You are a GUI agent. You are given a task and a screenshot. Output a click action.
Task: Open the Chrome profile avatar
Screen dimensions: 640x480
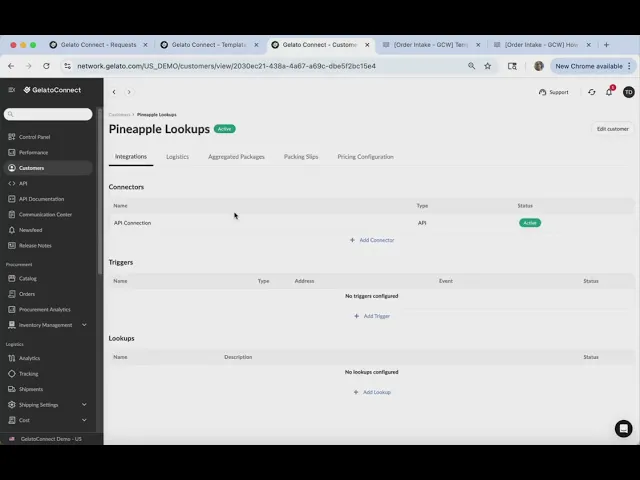[539, 66]
